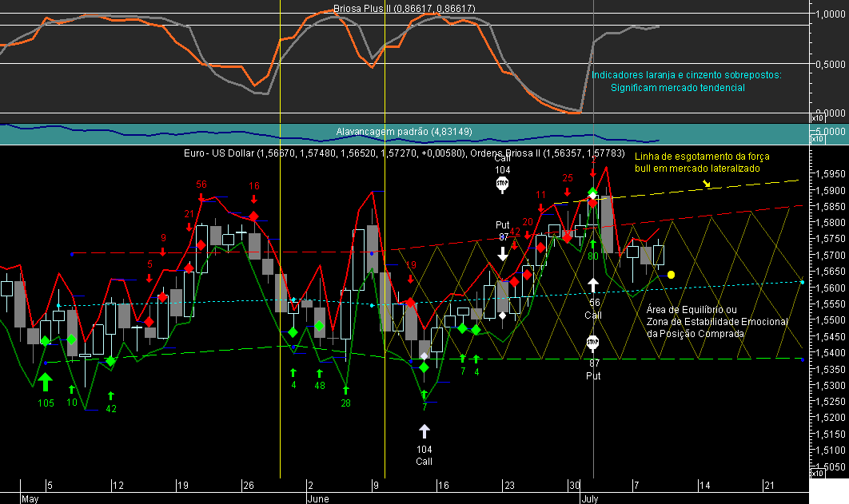Click the July month label on date axis

[590, 498]
